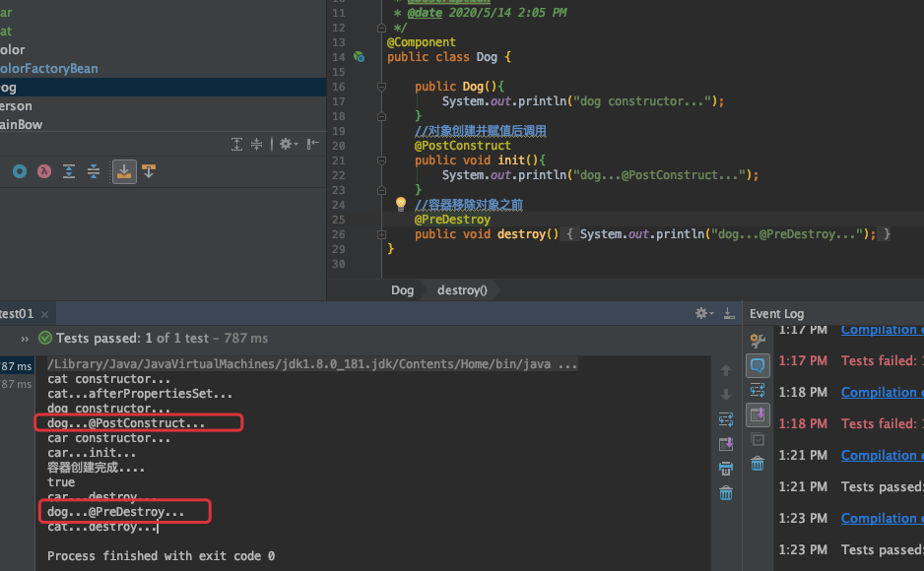Screen dimensions: 924x571
Task: Click Spring bean gutter icon at line 14
Action: pos(359,57)
